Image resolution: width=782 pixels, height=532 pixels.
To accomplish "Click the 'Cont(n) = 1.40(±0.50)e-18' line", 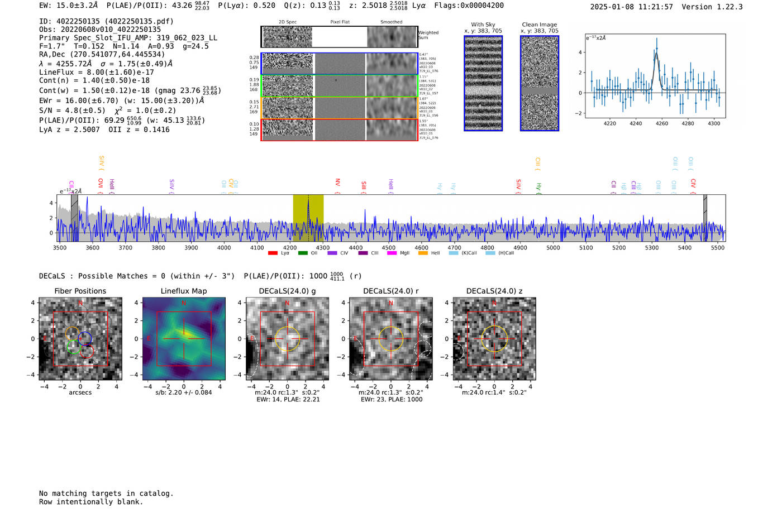I will (94, 80).
